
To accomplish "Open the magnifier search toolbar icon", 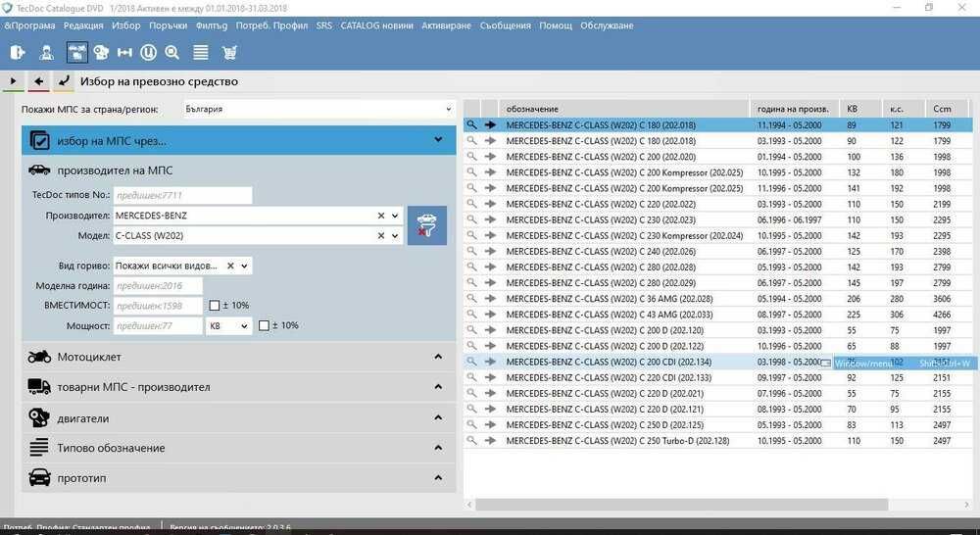I will [x=171, y=53].
